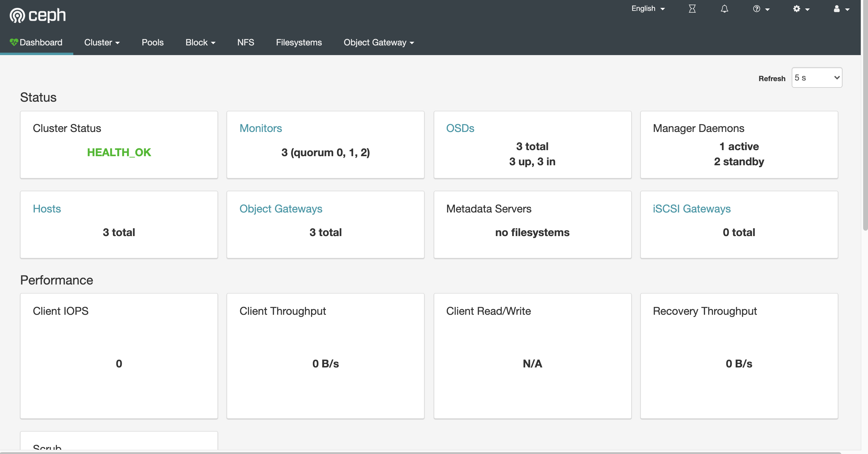The image size is (868, 454).
Task: Click the Cluster Status card title
Action: [x=67, y=128]
